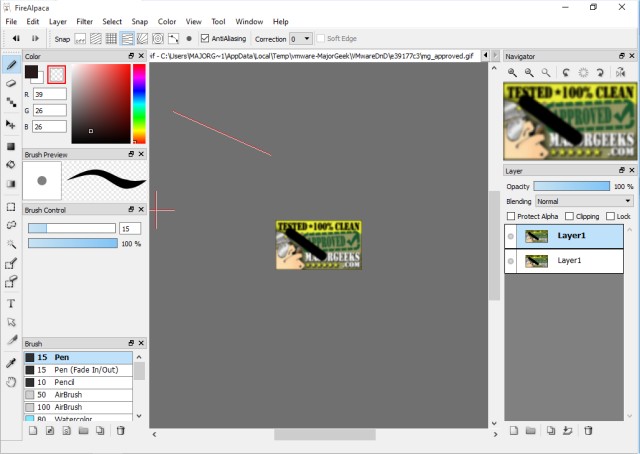
Task: Open the Select menu
Action: tap(112, 22)
